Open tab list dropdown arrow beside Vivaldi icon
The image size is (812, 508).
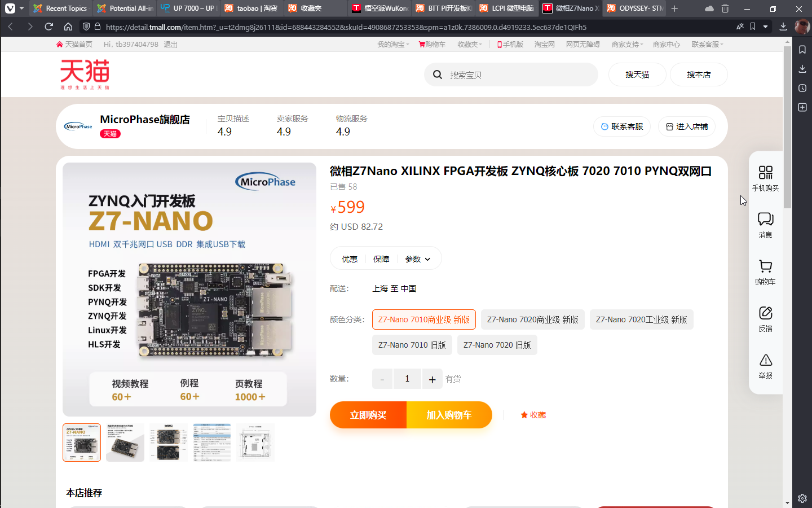tap(22, 8)
